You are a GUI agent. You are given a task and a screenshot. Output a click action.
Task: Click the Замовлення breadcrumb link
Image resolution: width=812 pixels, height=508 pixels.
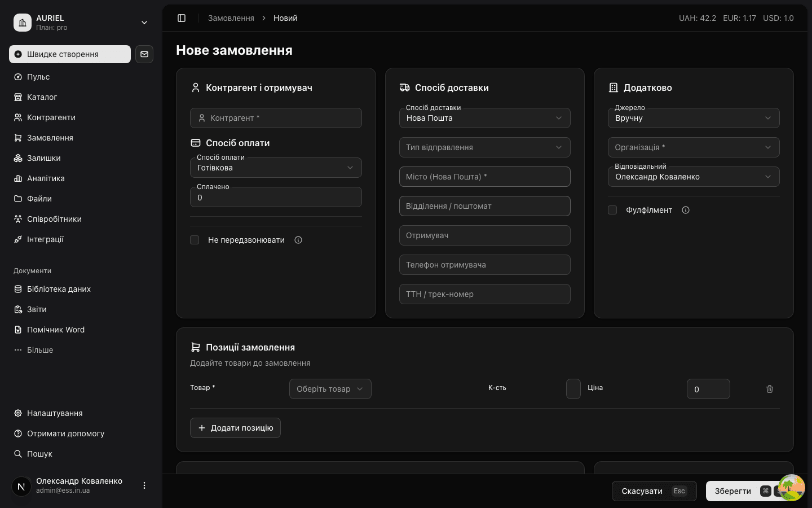(x=231, y=18)
